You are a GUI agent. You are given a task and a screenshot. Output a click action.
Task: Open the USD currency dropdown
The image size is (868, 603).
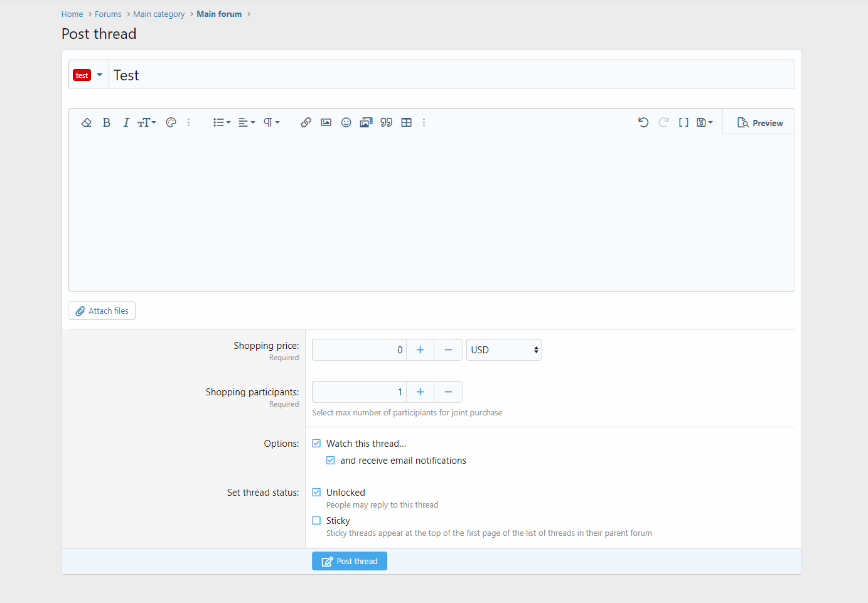[x=503, y=350]
